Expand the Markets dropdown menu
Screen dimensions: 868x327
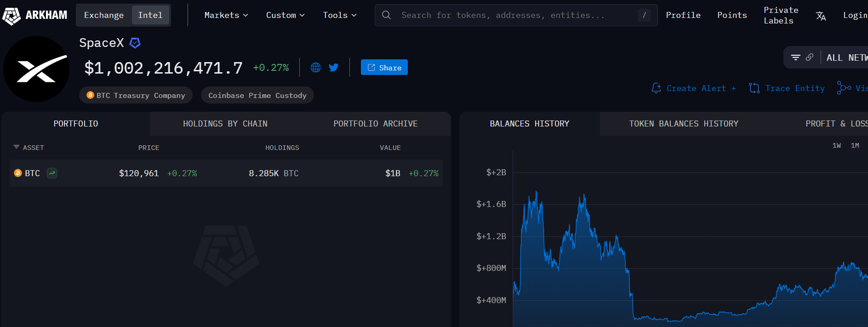(x=226, y=15)
